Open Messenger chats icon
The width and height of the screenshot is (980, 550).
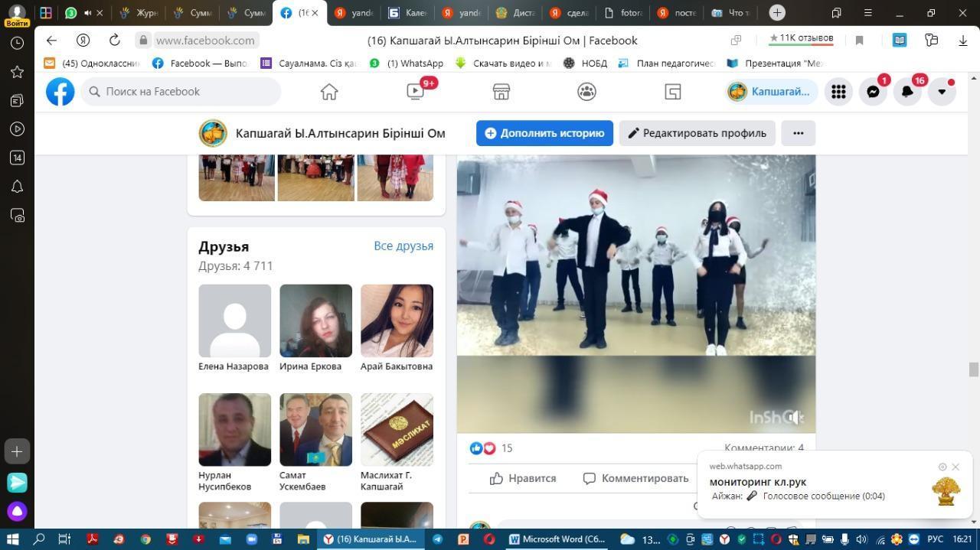click(873, 92)
